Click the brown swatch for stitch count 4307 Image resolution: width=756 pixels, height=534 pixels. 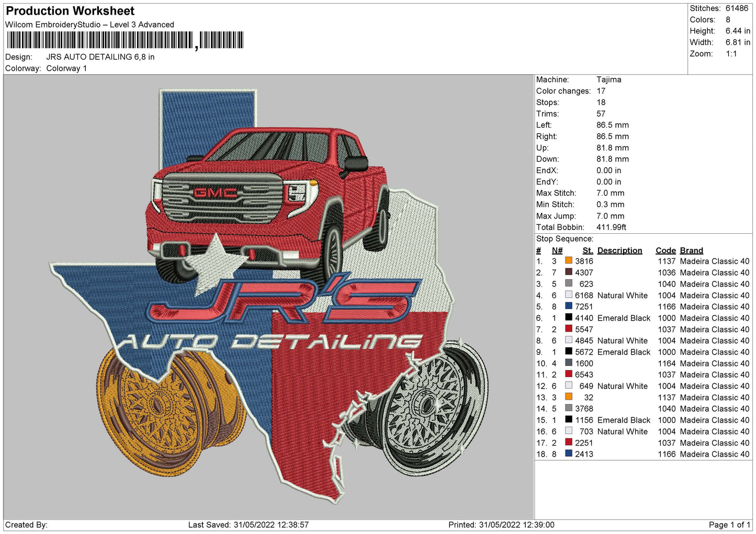pos(569,272)
